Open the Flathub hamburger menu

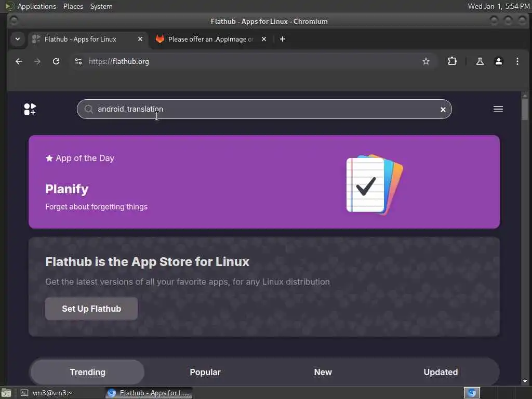[498, 109]
